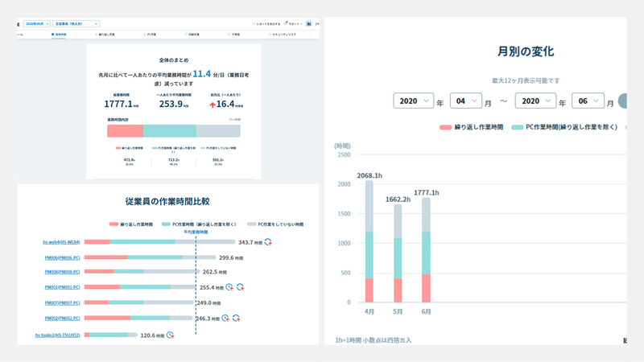Click the 11.4 minutes highlighted value
This screenshot has width=644, height=362.
[202, 74]
